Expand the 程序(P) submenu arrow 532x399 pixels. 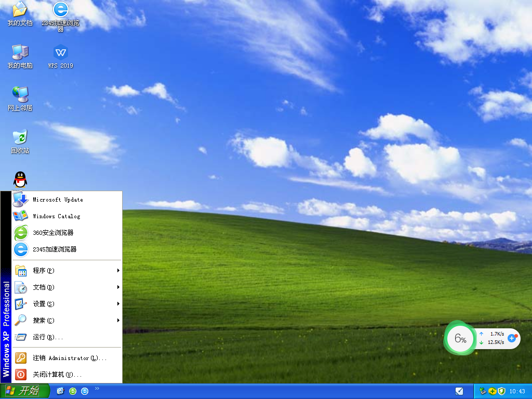click(118, 270)
